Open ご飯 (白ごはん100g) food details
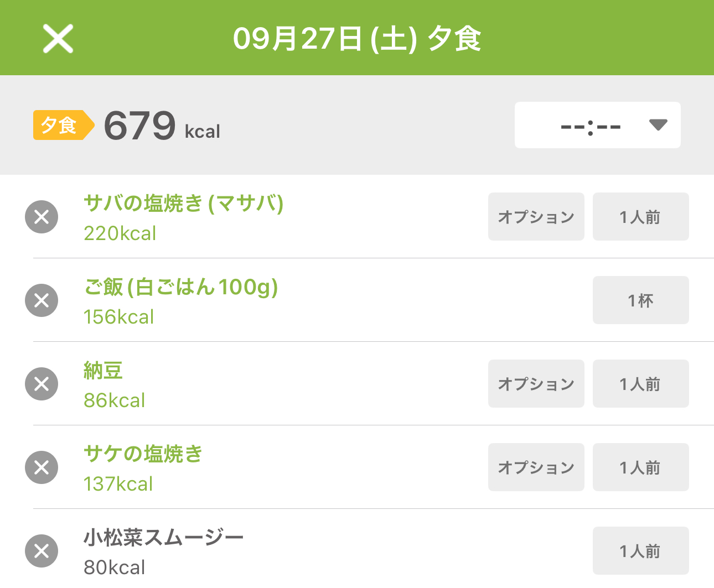The image size is (714, 588). coord(180,288)
